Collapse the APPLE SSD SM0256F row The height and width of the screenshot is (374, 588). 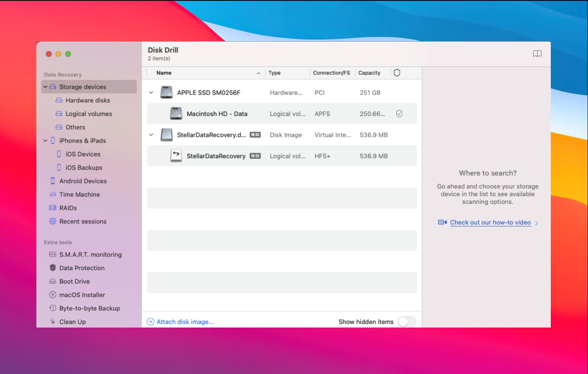tap(151, 92)
